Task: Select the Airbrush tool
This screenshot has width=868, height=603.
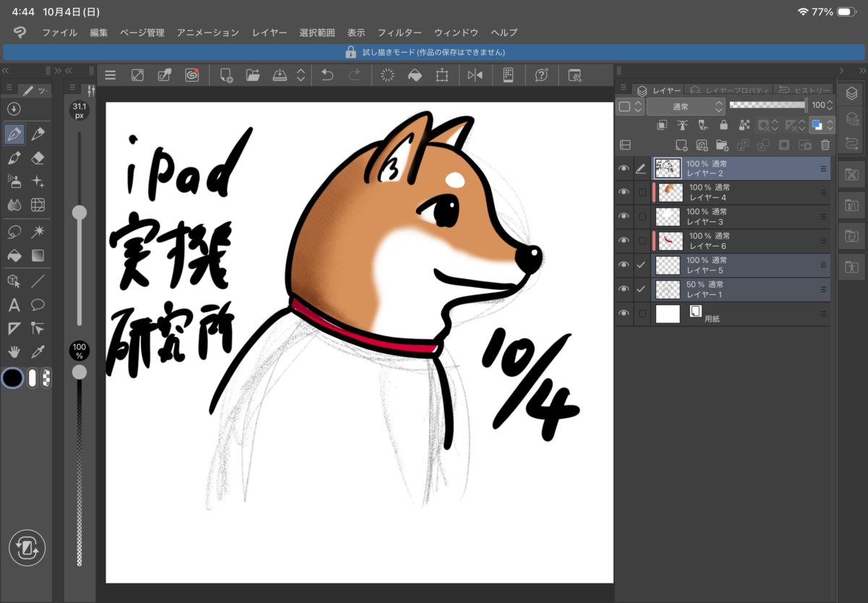Action: 14,181
